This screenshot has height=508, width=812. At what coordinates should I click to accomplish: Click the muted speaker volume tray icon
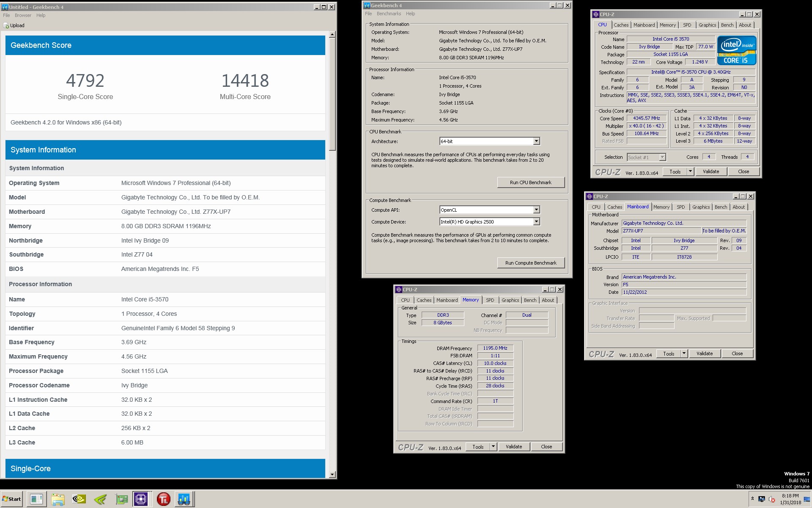click(x=771, y=499)
